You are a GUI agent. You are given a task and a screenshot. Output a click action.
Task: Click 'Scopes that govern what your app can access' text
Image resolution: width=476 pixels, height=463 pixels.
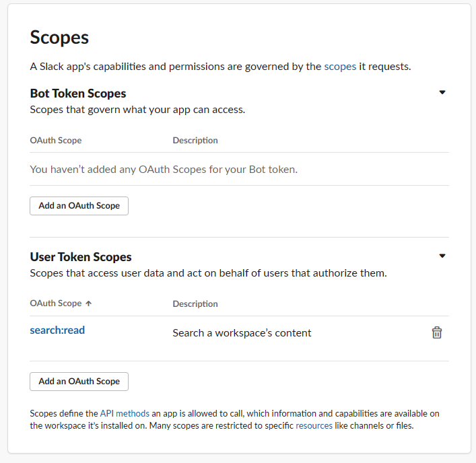pyautogui.click(x=137, y=110)
